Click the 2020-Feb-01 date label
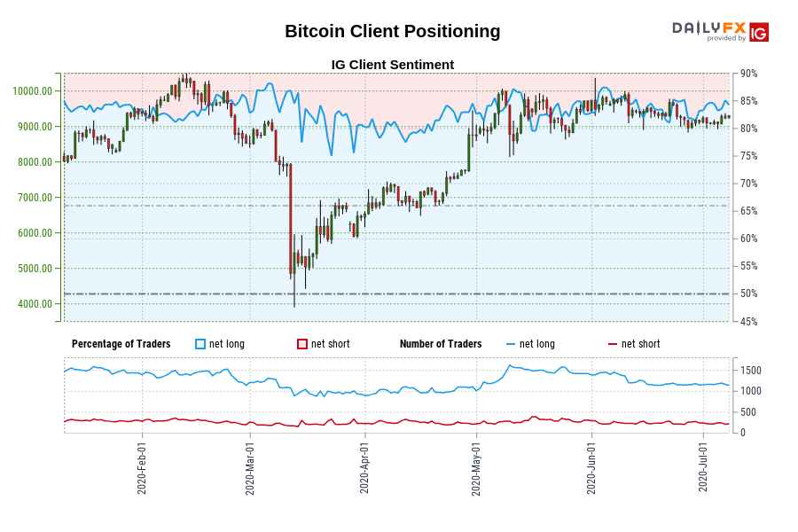This screenshot has height=532, width=798. coord(142,468)
